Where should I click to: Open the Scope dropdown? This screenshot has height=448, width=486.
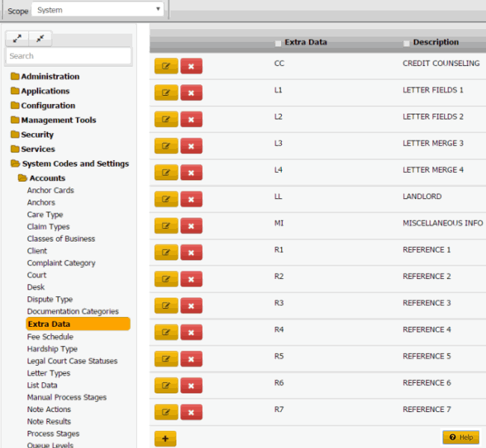click(97, 10)
